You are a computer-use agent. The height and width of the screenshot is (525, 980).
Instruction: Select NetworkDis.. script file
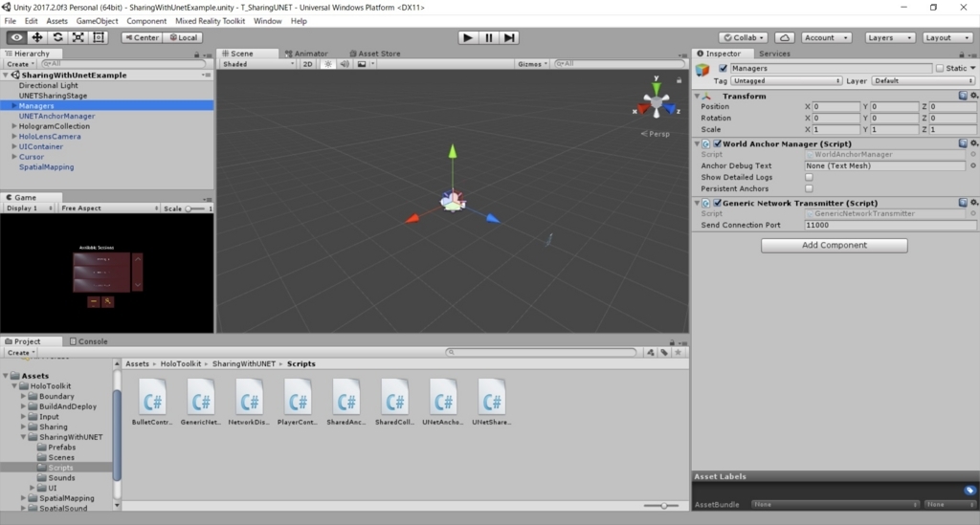(249, 402)
